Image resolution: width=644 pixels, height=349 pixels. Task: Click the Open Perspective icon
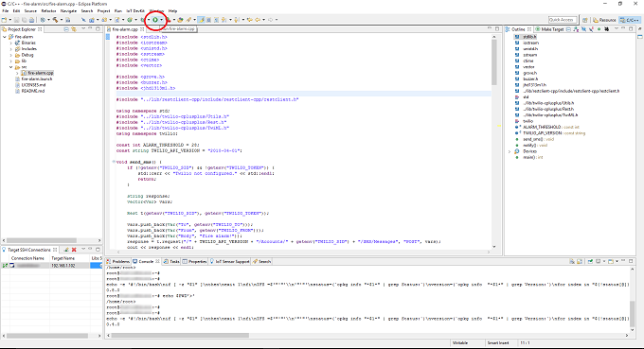585,20
